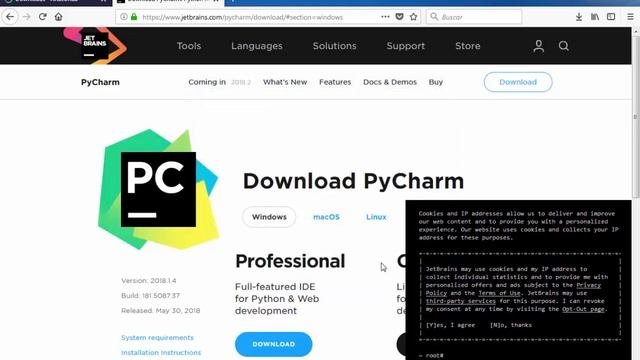Switch to the Linux tab
Screen dimensions: 640x360
point(376,217)
